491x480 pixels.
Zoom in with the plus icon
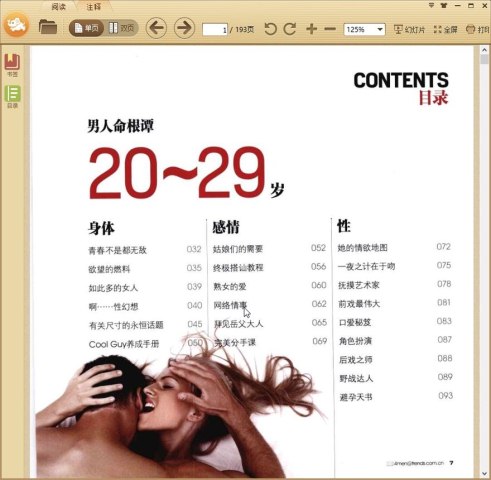tap(311, 29)
